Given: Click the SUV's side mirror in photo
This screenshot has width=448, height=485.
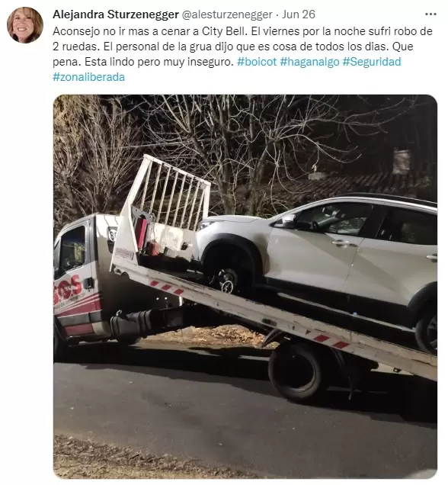Looking at the screenshot, I should coord(288,220).
